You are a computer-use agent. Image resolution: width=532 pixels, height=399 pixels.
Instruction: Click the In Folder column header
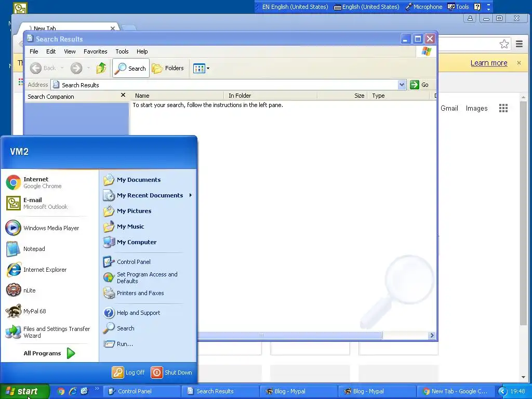pyautogui.click(x=270, y=96)
